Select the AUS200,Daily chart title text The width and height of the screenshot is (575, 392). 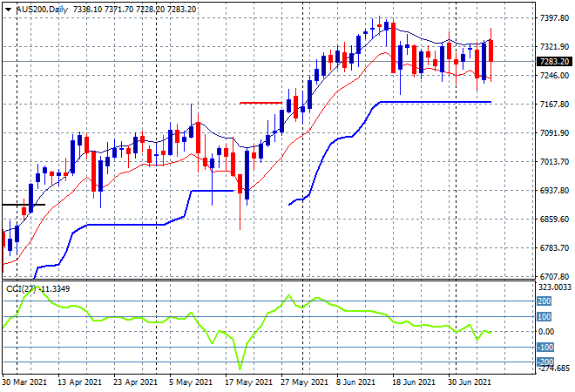click(42, 10)
